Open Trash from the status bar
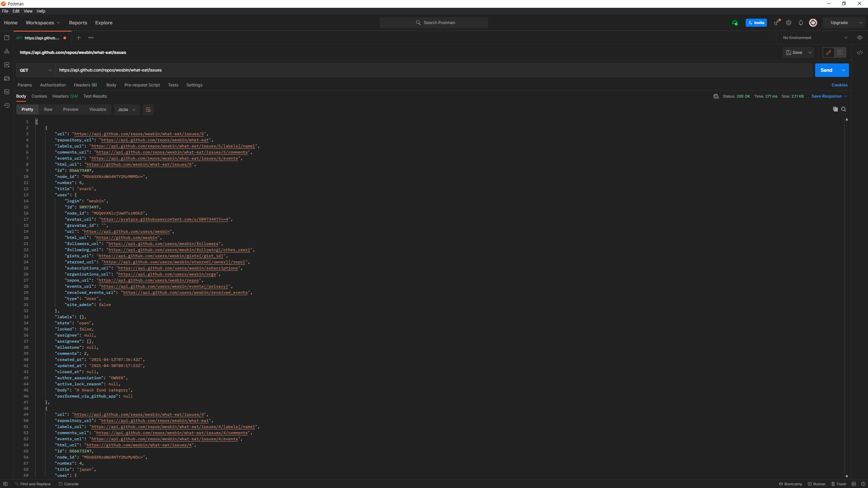868x488 pixels. (x=839, y=484)
